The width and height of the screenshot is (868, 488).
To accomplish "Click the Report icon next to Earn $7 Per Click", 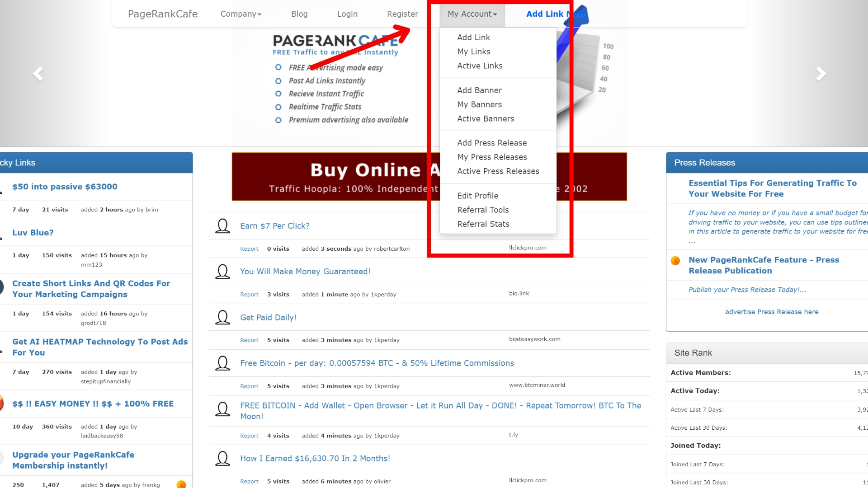I will (x=249, y=248).
